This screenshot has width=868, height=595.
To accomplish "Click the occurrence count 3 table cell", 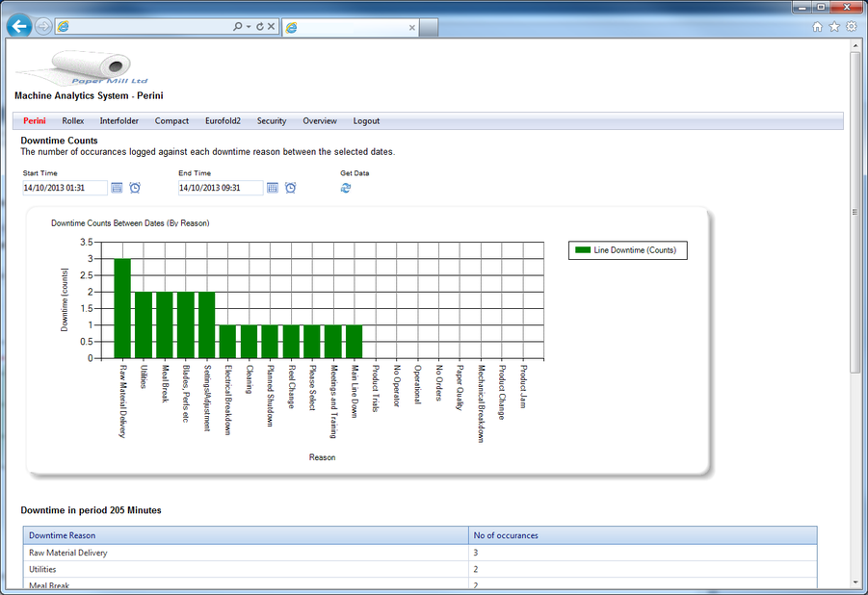I will [x=643, y=553].
